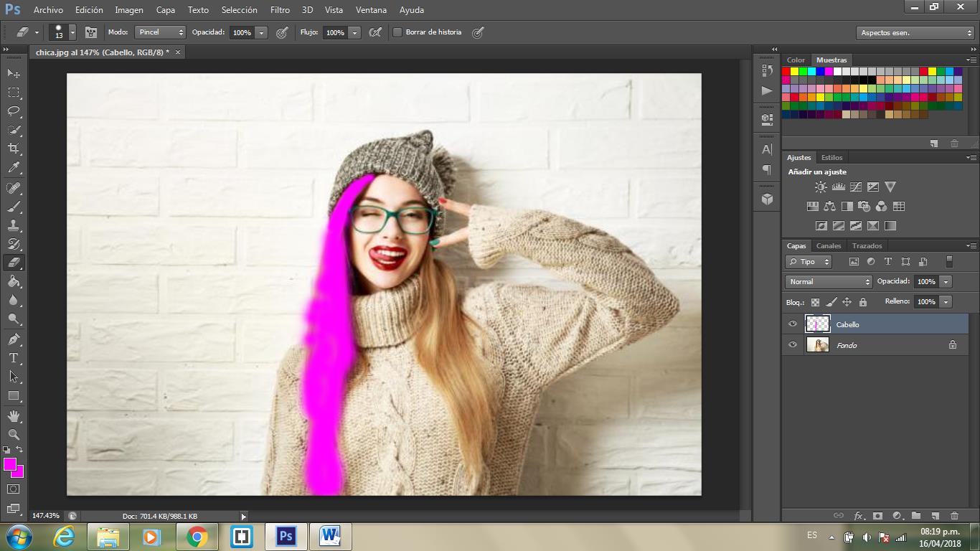Viewport: 980px width, 551px height.
Task: Switch to the Estilos panel tab
Action: [x=831, y=158]
